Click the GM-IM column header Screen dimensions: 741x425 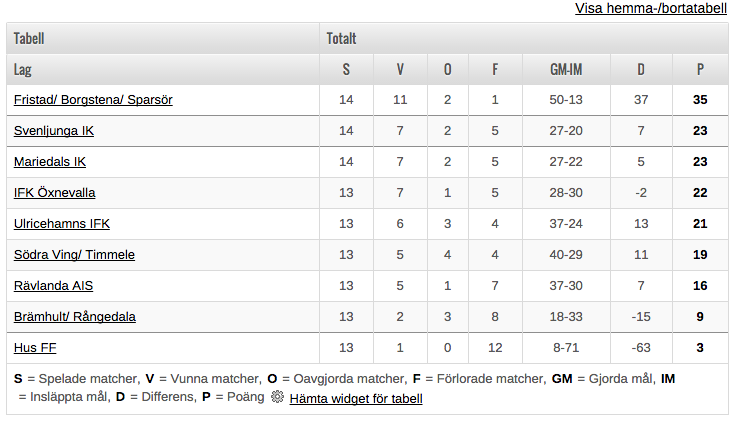click(566, 69)
